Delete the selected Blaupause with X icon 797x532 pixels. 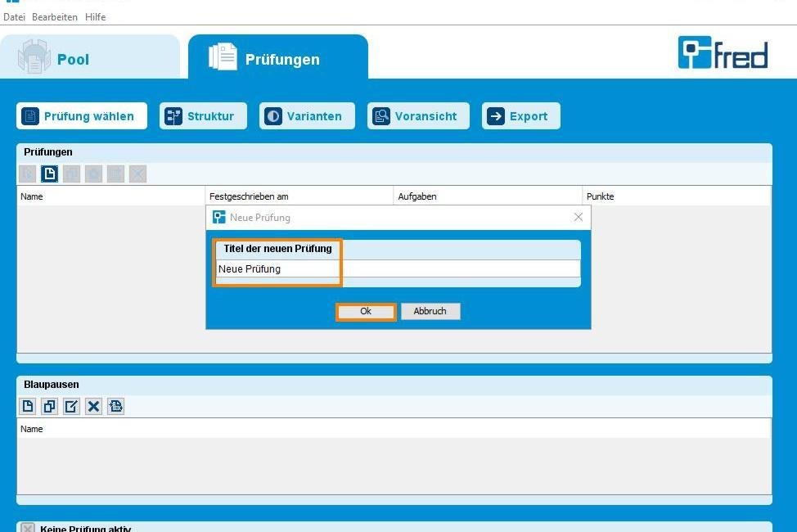(x=93, y=406)
